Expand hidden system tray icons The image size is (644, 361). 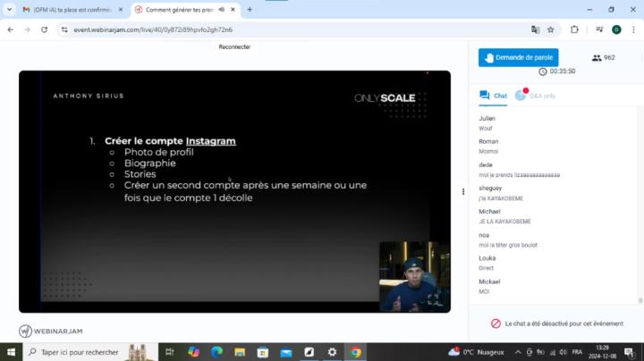coord(518,352)
